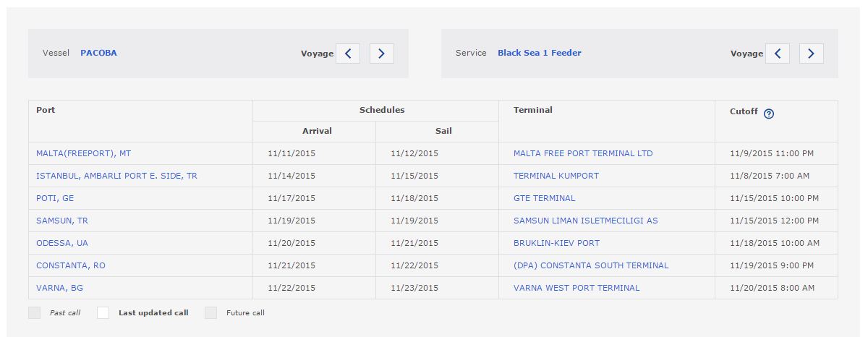Click the Last updated call legend swatch

point(103,313)
